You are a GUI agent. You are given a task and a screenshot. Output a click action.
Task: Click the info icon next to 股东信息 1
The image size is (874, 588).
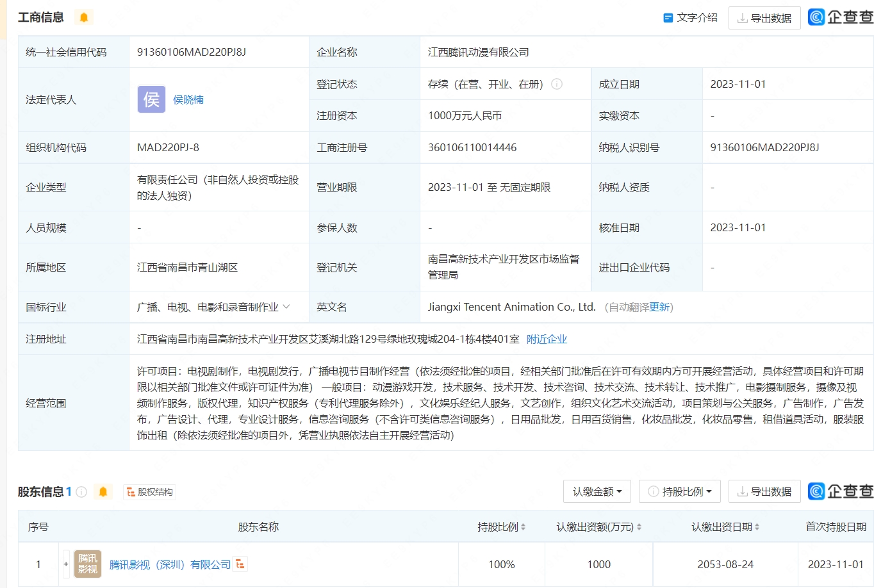[x=81, y=492]
